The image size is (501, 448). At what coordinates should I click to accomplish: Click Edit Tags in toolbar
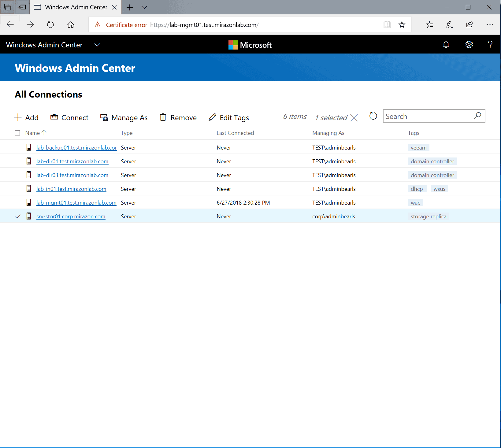pos(229,118)
